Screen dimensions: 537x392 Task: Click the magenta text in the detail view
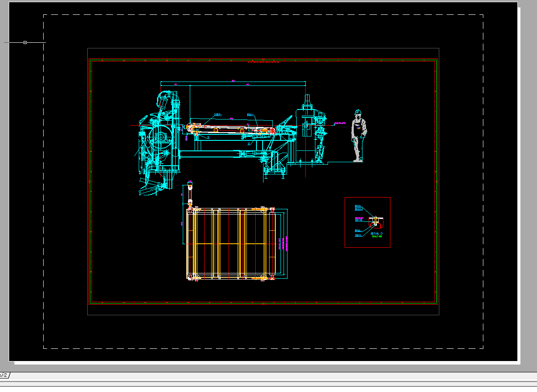359,218
